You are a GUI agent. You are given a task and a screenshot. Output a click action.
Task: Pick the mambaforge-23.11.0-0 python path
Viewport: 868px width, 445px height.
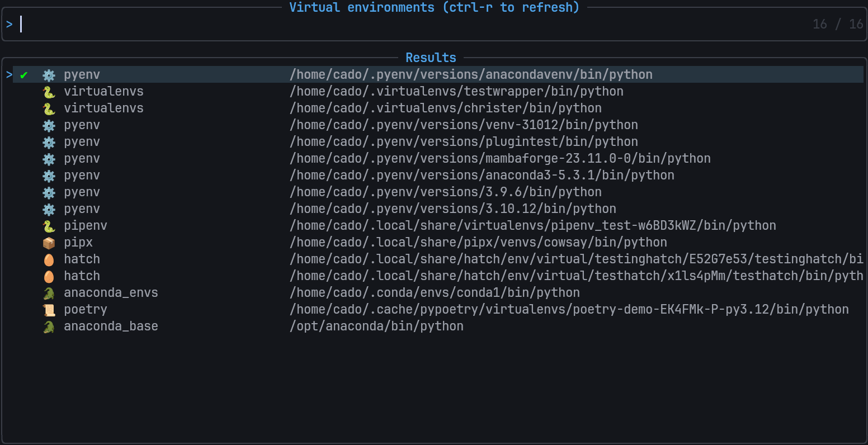[x=500, y=159]
